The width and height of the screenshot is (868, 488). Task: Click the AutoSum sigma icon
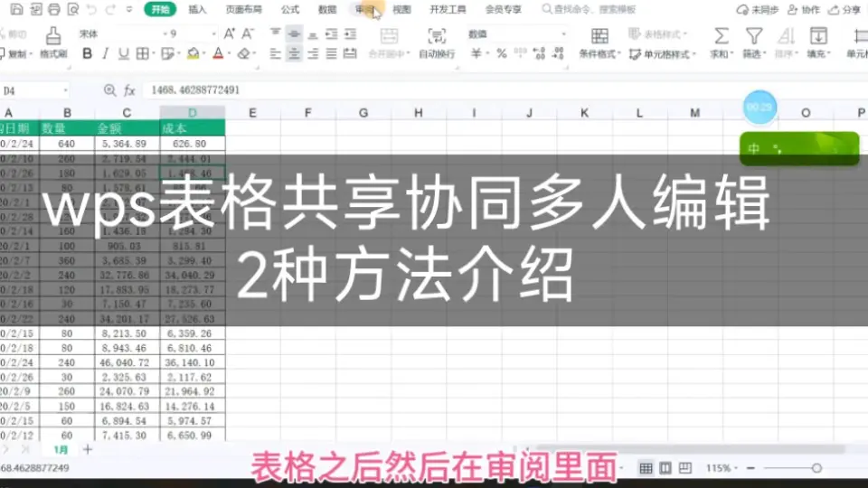pyautogui.click(x=721, y=36)
